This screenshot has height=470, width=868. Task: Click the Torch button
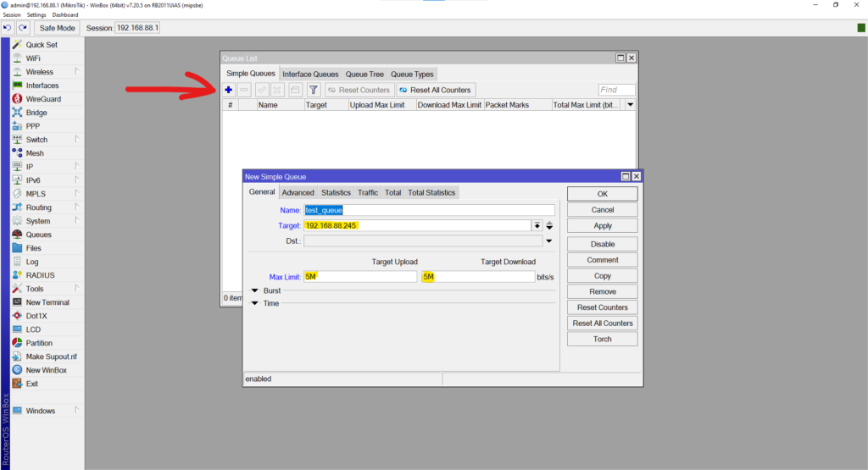pos(602,339)
